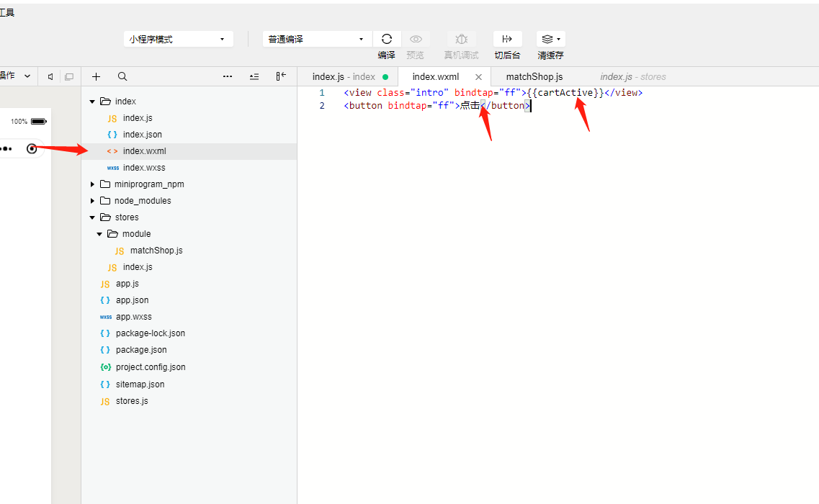819x504 pixels.
Task: Hide the file explorer panel icon
Action: 280,76
